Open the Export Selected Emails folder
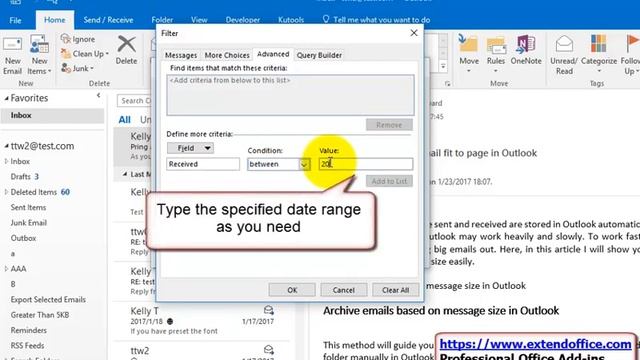 coord(48,300)
